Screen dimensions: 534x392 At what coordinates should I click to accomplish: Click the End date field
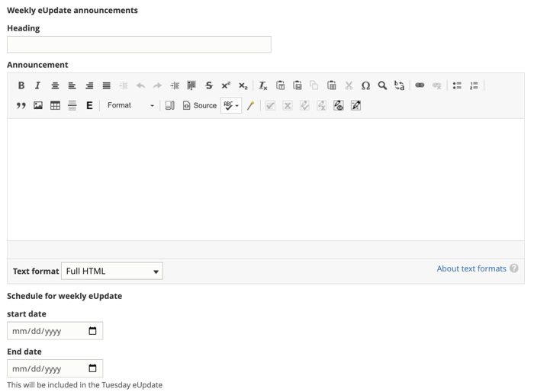(55, 368)
